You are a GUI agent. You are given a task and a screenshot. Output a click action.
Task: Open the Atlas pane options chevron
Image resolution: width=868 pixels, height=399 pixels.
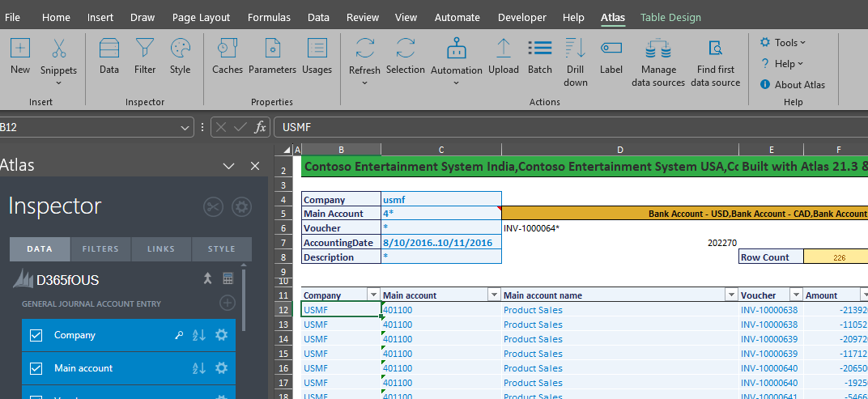click(228, 165)
